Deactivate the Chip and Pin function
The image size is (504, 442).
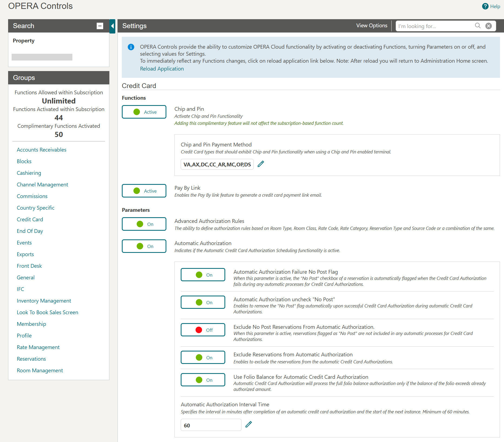coord(144,112)
